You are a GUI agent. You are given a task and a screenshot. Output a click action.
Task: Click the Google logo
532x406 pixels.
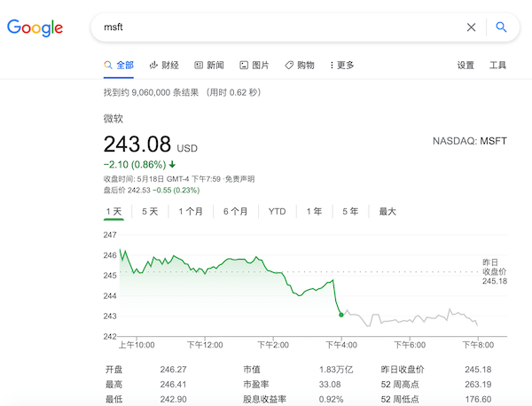tap(35, 27)
